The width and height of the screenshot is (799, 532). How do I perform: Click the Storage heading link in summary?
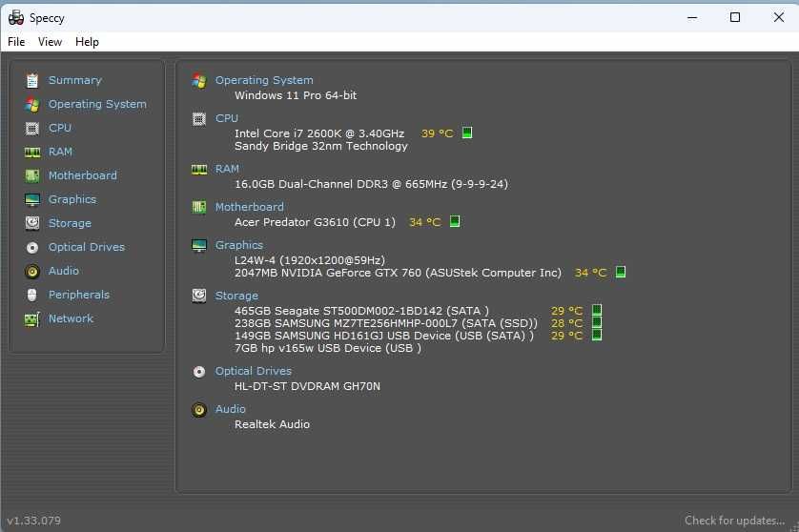coord(236,296)
